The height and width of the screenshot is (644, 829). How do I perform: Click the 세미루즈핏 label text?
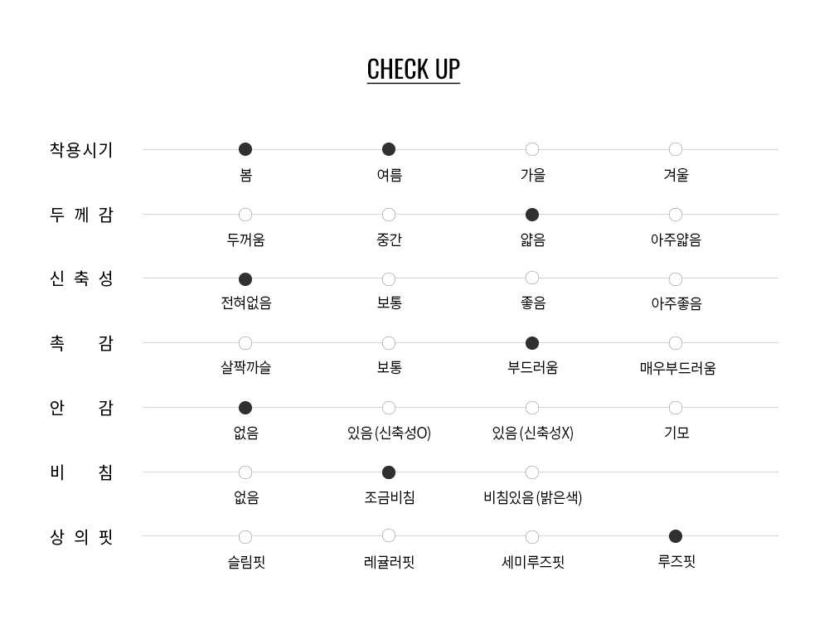tap(533, 562)
